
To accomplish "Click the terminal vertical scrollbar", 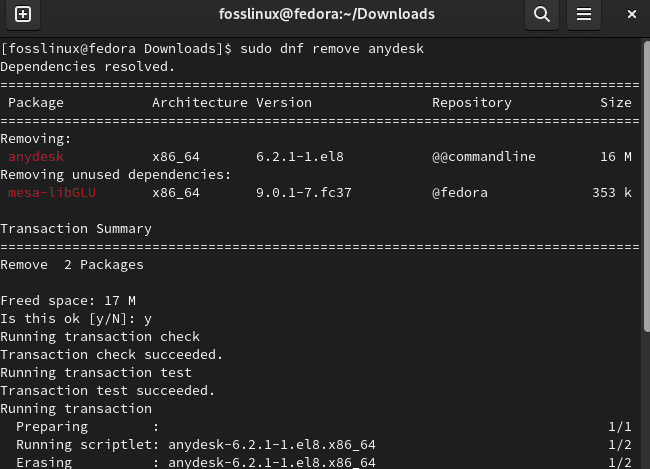I will (x=646, y=186).
